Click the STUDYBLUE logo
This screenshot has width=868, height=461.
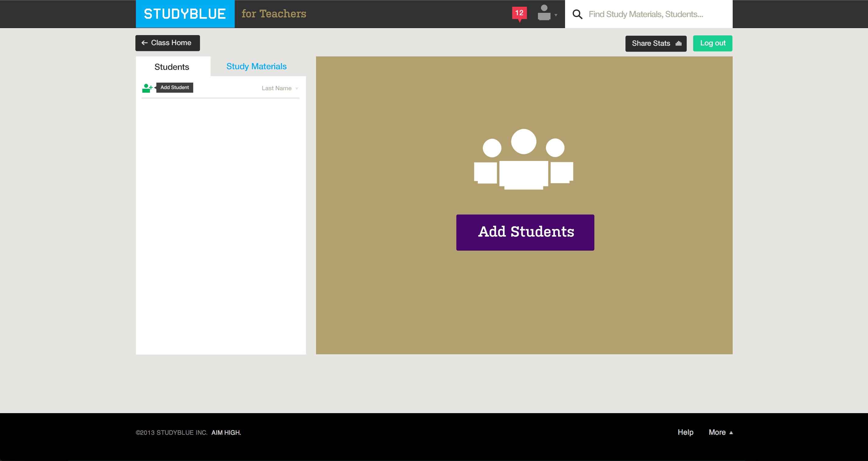coord(185,14)
